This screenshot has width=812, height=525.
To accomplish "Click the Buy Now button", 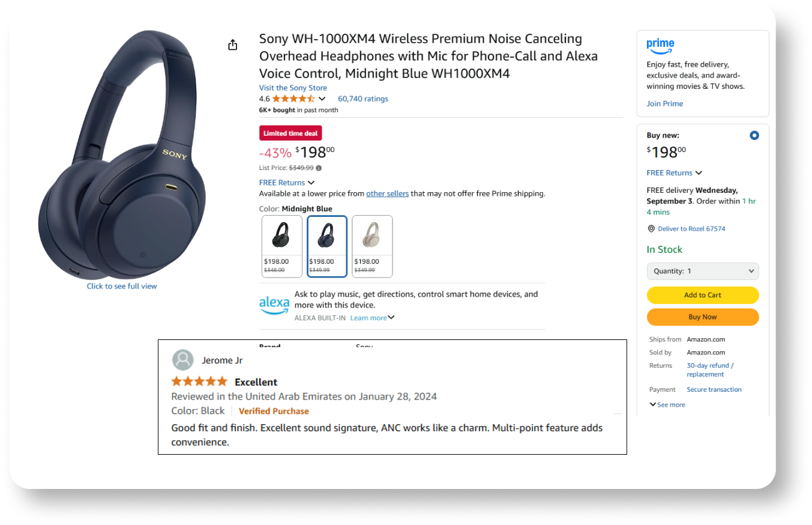I will (703, 317).
